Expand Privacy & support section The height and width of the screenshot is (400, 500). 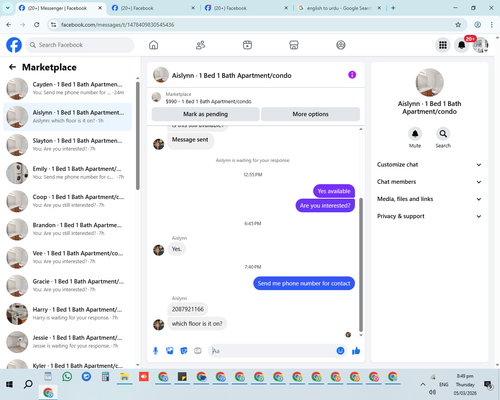pos(429,216)
